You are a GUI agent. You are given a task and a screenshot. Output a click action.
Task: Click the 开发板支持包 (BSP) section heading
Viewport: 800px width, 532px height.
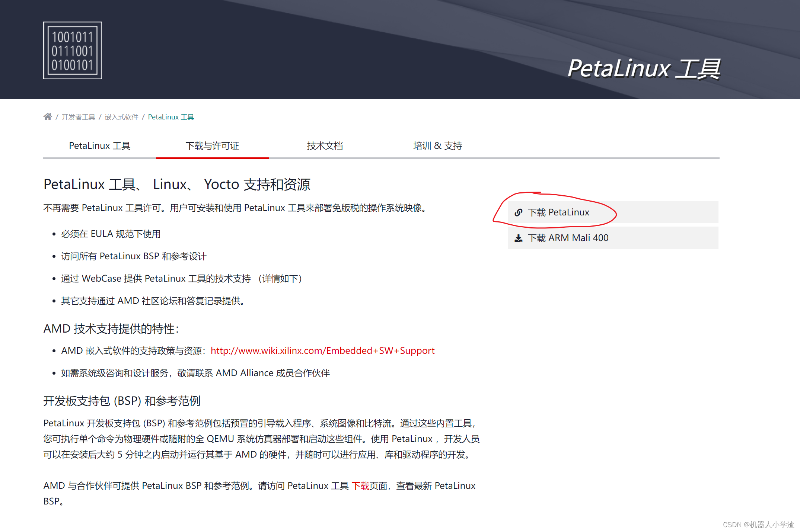pyautogui.click(x=122, y=401)
